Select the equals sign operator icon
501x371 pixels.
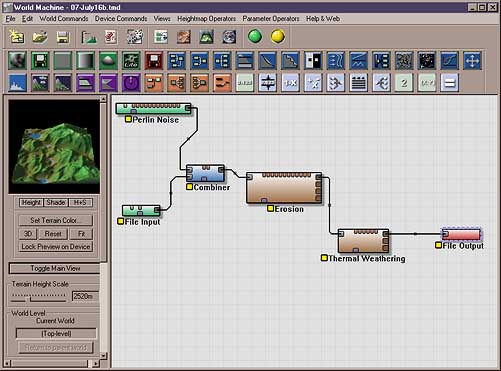[449, 83]
